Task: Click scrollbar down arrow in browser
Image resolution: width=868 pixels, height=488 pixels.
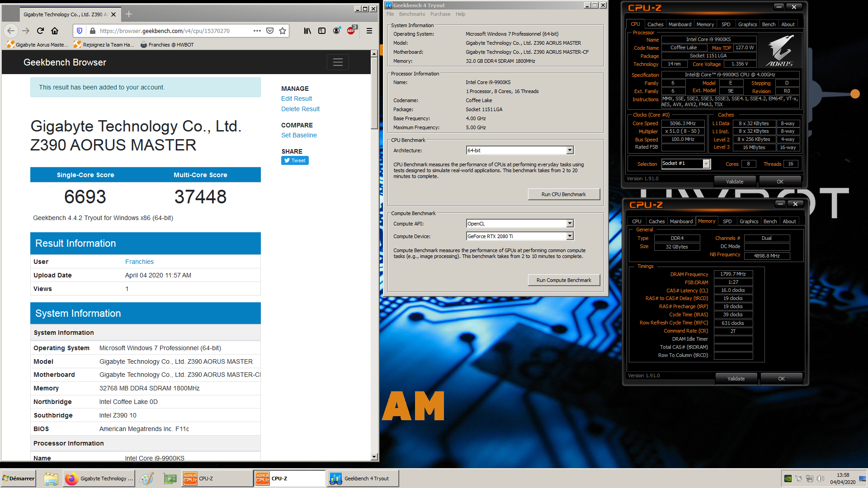Action: tap(374, 457)
